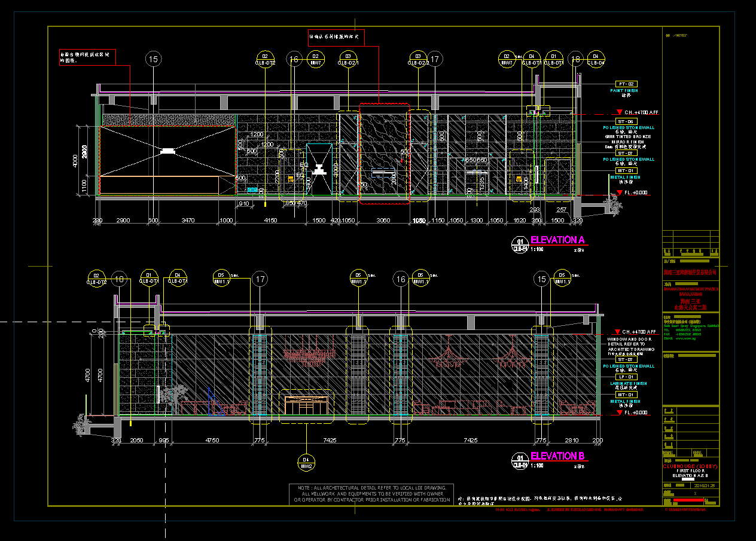
Task: Select the CLUBHOUSE (LOBBY) title block text
Action: pyautogui.click(x=690, y=466)
